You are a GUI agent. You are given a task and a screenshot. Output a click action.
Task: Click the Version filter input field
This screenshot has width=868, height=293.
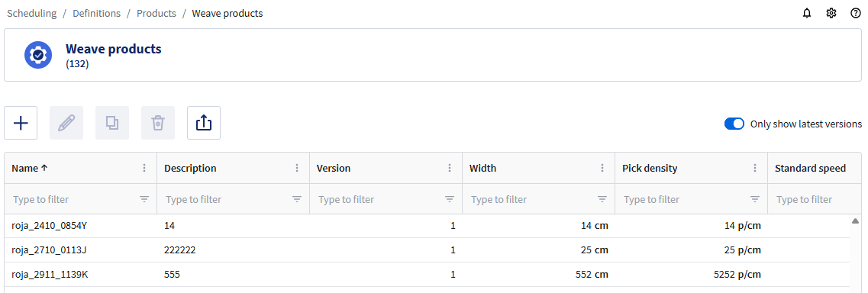[379, 199]
